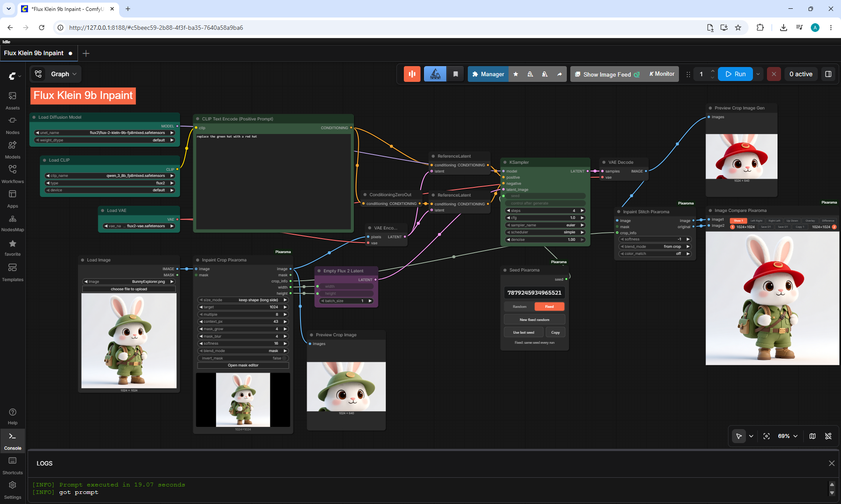Select Show 1 compare mode
841x504 pixels.
point(738,221)
